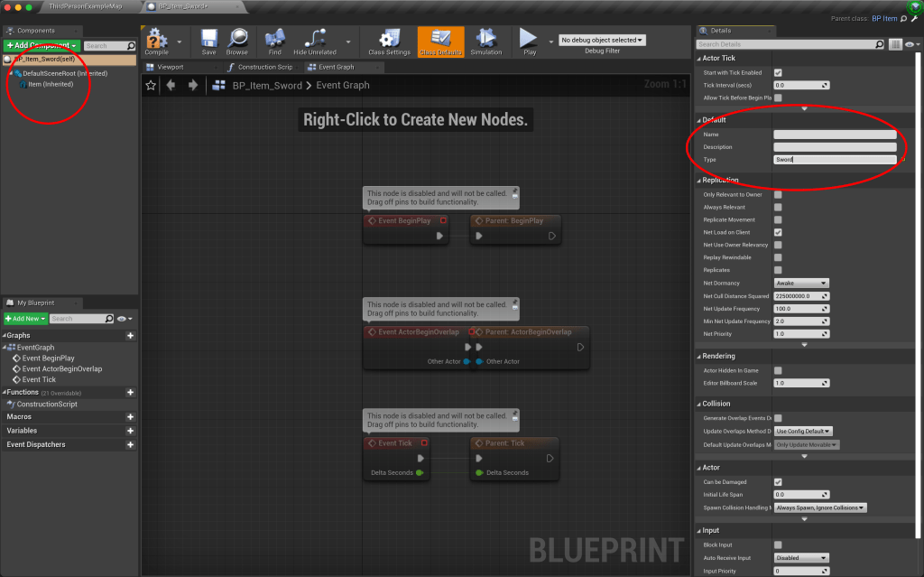Switch to the Viewport tab
The image size is (924, 577).
[170, 67]
